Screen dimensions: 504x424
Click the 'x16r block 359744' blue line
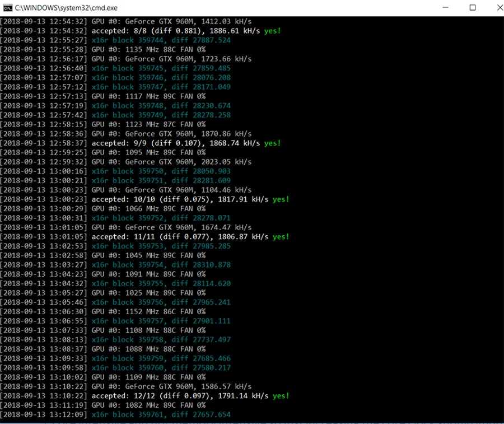[161, 40]
